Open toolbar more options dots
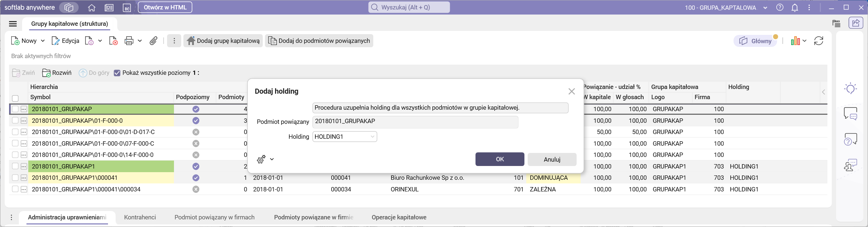Image resolution: width=868 pixels, height=227 pixels. coord(174,41)
